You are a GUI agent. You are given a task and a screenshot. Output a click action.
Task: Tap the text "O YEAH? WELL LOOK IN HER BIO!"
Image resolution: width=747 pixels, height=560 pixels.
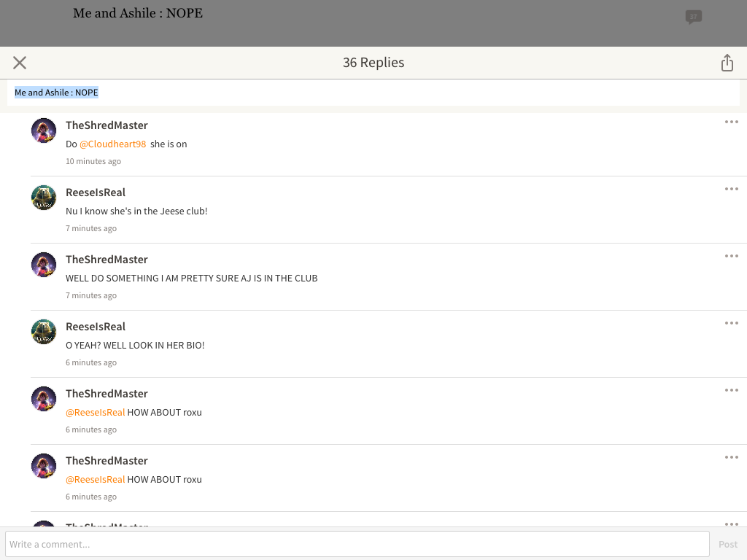(135, 345)
